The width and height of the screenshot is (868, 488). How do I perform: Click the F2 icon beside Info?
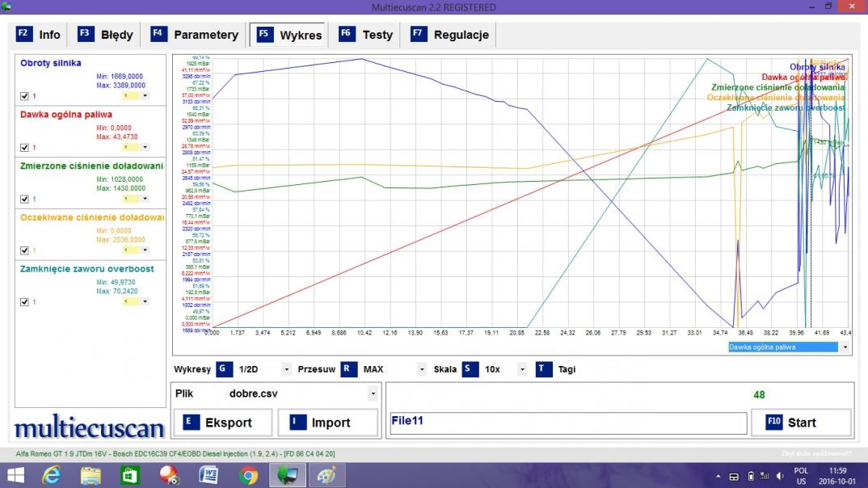(23, 35)
